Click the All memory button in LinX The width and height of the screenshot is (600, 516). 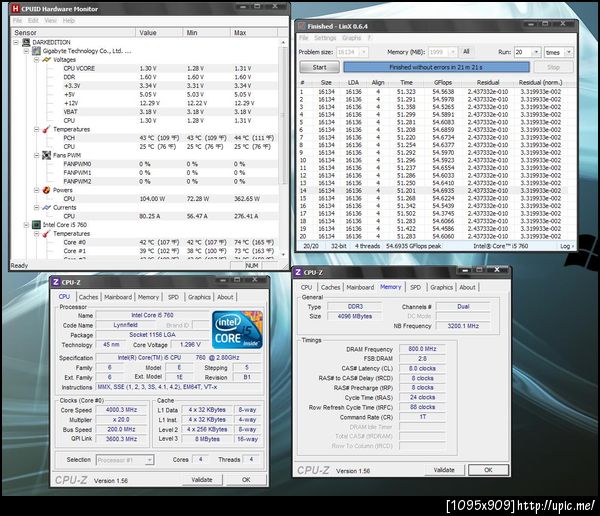click(x=466, y=52)
